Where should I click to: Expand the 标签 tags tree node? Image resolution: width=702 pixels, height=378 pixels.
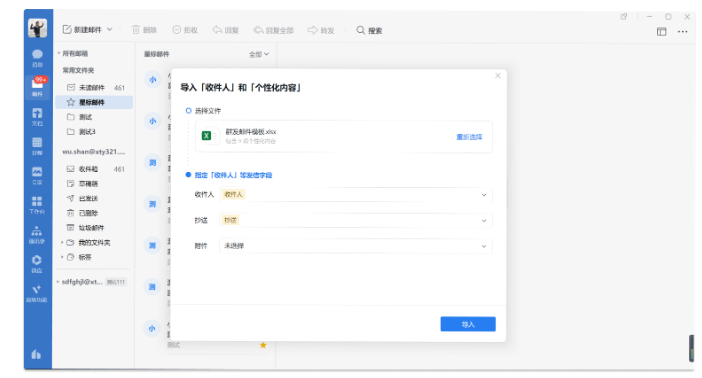coord(62,257)
